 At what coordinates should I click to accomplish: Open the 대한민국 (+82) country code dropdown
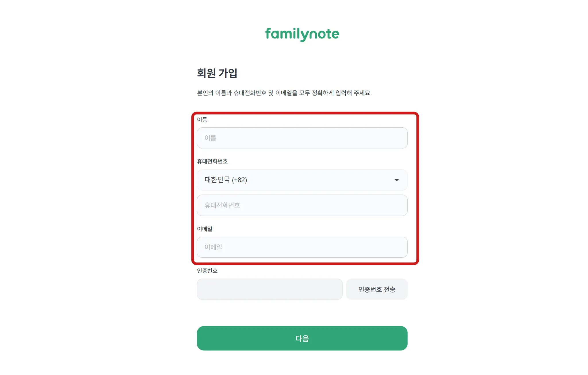tap(302, 180)
